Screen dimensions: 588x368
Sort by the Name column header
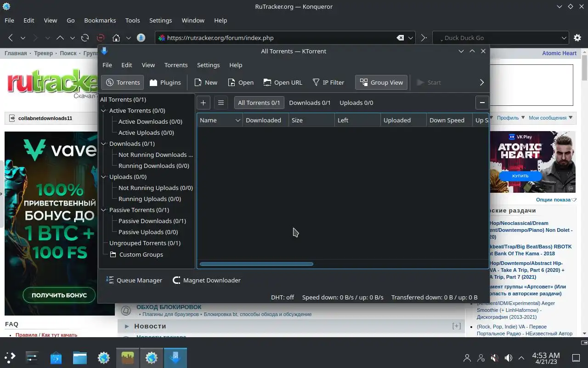click(x=220, y=120)
